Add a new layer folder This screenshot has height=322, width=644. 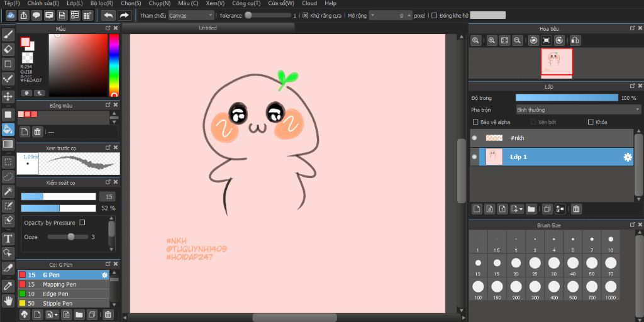click(x=531, y=209)
